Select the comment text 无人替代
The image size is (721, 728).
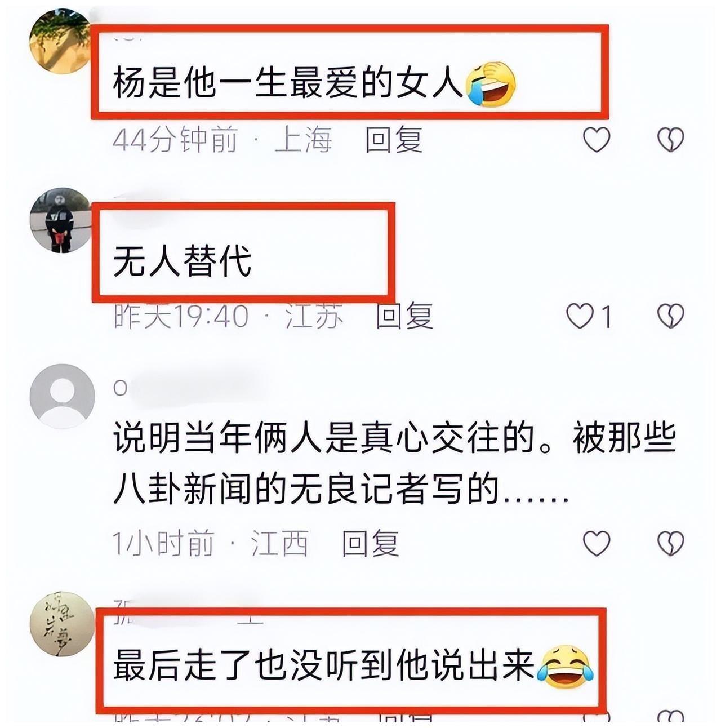pyautogui.click(x=182, y=261)
